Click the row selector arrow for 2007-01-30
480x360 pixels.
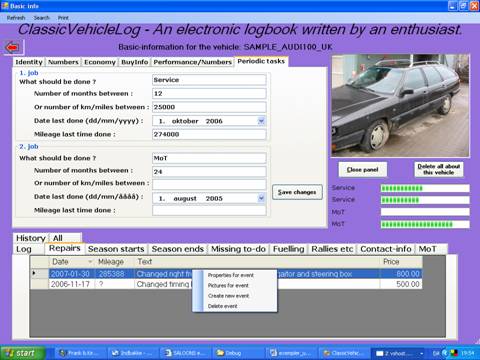tap(39, 274)
